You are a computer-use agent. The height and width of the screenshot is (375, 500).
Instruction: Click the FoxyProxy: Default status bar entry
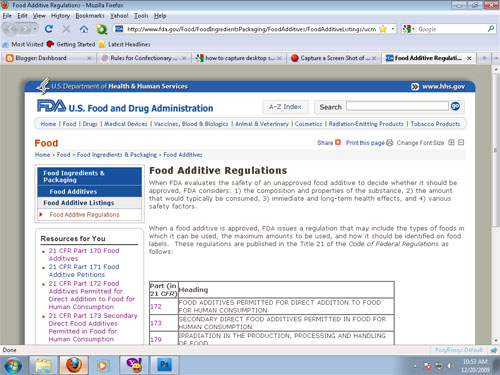pos(459,350)
